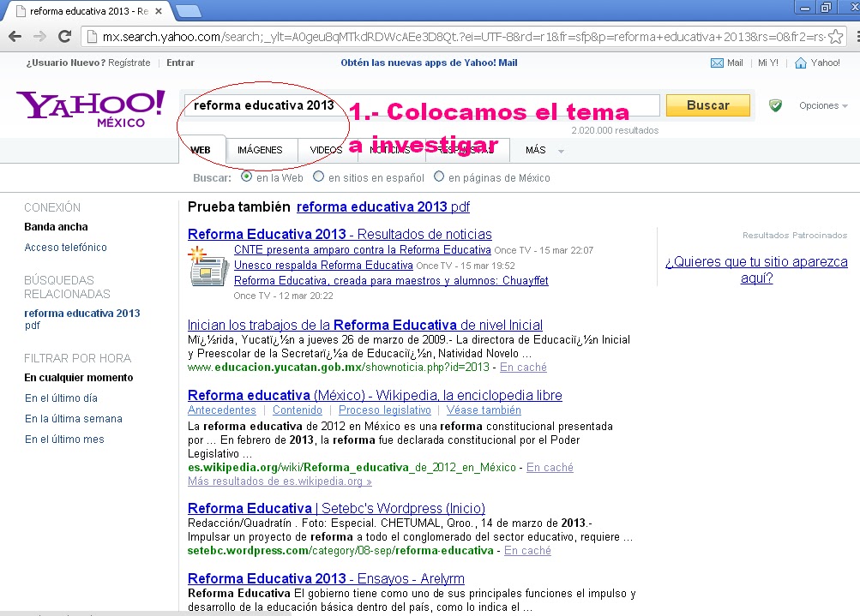The width and height of the screenshot is (860, 616).
Task: Open the Regístrate link
Action: click(129, 63)
